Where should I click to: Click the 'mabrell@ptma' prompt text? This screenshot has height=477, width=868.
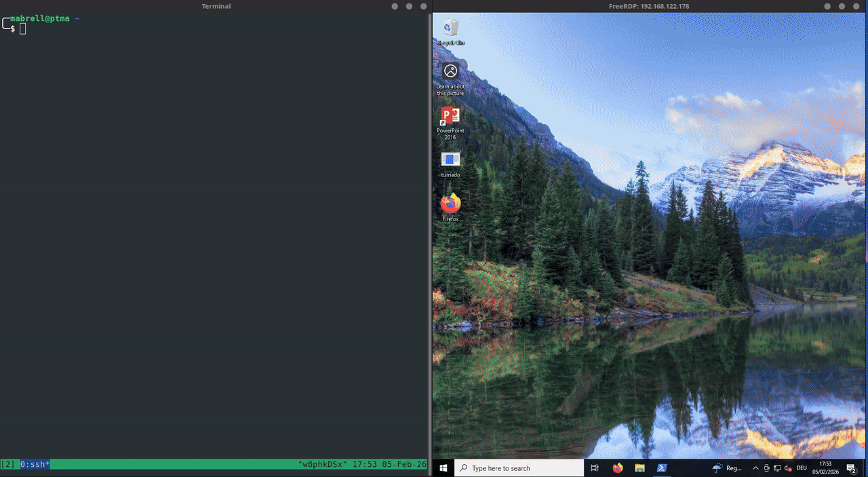[41, 18]
